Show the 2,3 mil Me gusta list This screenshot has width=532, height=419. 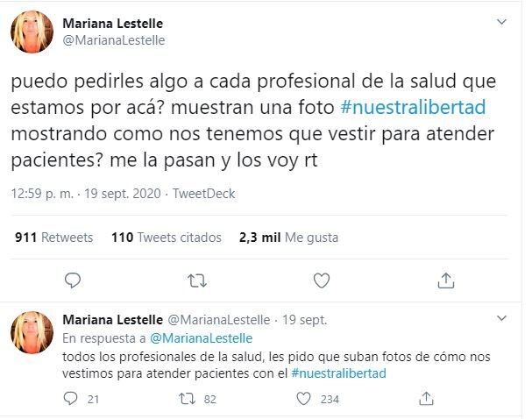(288, 237)
